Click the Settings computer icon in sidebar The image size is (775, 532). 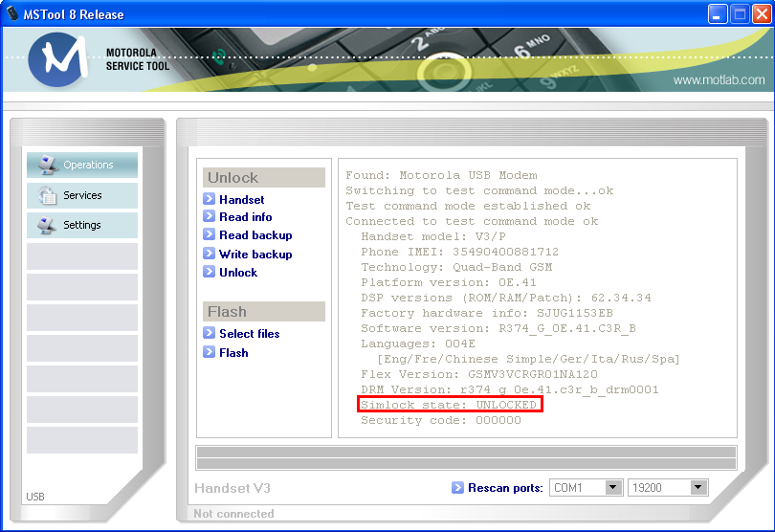[47, 225]
